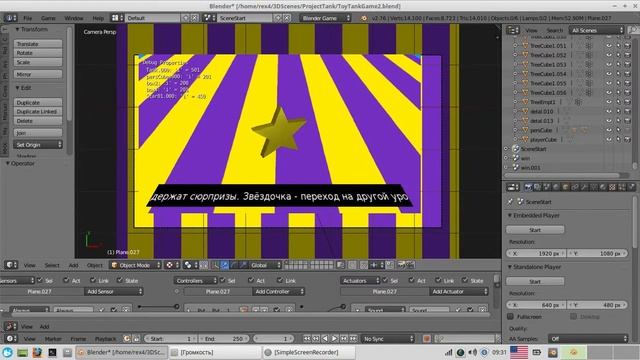The width and height of the screenshot is (640, 360).
Task: Click the outliner horizontal scrollbar
Action: coord(562,176)
